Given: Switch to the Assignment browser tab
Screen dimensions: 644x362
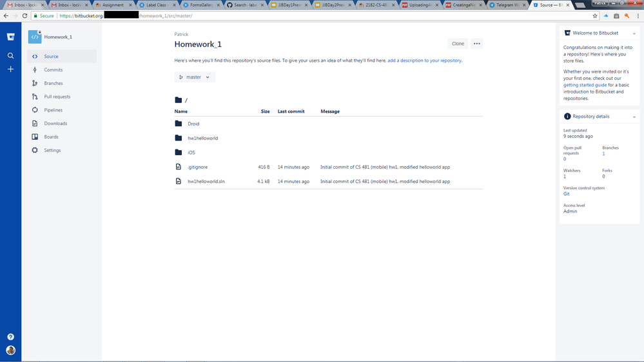Looking at the screenshot, I should (113, 5).
